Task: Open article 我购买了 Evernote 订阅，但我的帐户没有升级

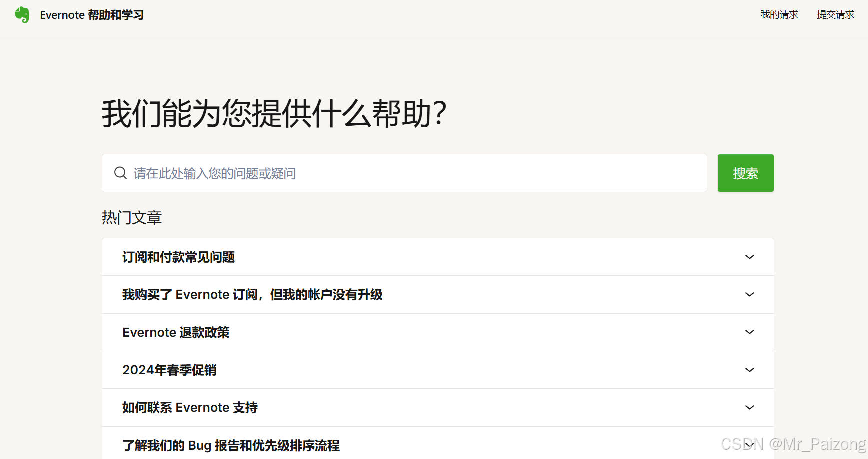Action: point(252,295)
